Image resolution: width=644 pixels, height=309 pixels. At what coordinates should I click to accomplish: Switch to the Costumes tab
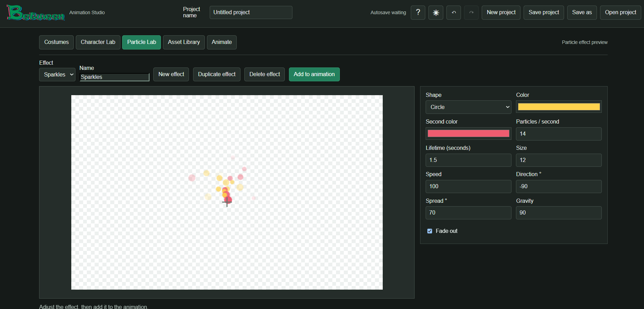56,42
